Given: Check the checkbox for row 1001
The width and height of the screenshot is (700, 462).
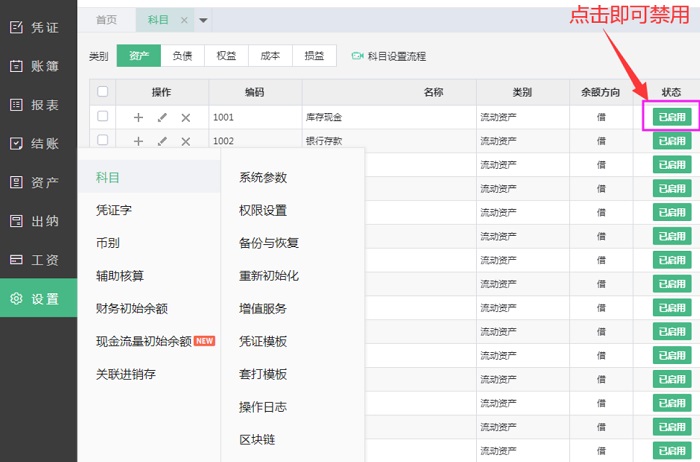Looking at the screenshot, I should [103, 117].
